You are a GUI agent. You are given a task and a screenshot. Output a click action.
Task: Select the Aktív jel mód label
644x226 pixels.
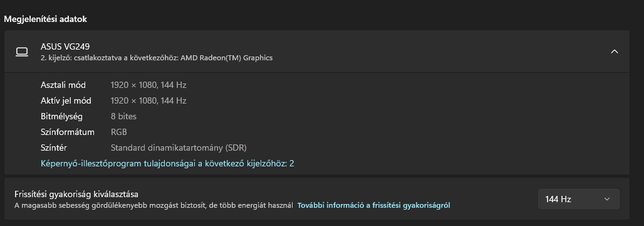pyautogui.click(x=66, y=101)
